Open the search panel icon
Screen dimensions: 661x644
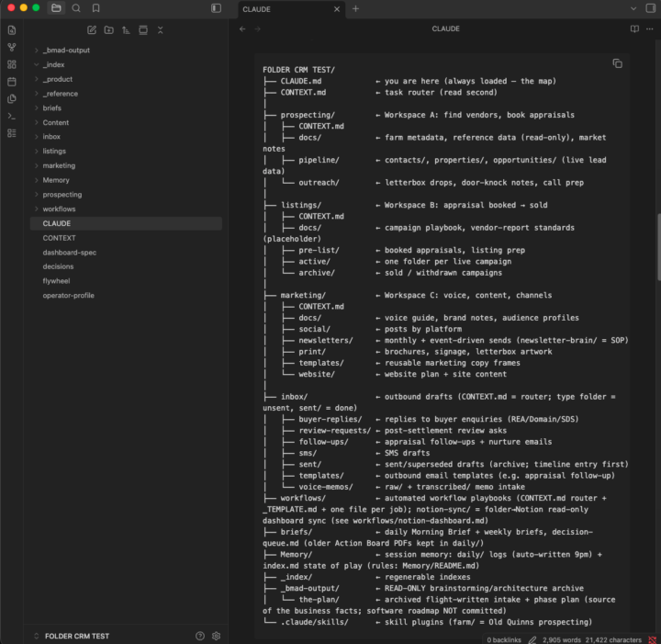pos(76,8)
